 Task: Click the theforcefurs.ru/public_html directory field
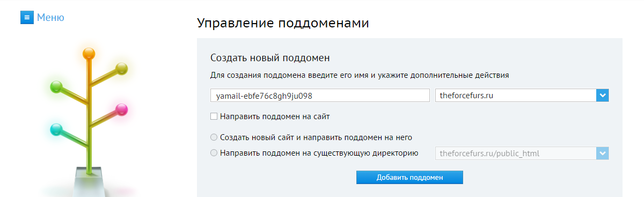point(522,154)
